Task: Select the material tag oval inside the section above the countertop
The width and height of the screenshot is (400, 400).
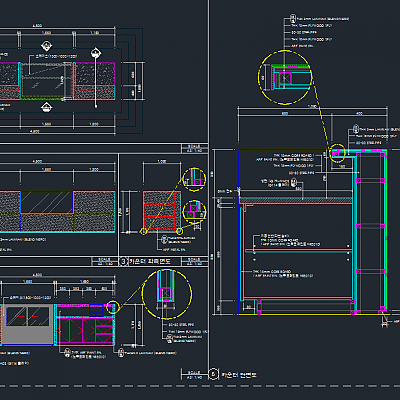Action: pyautogui.click(x=294, y=182)
